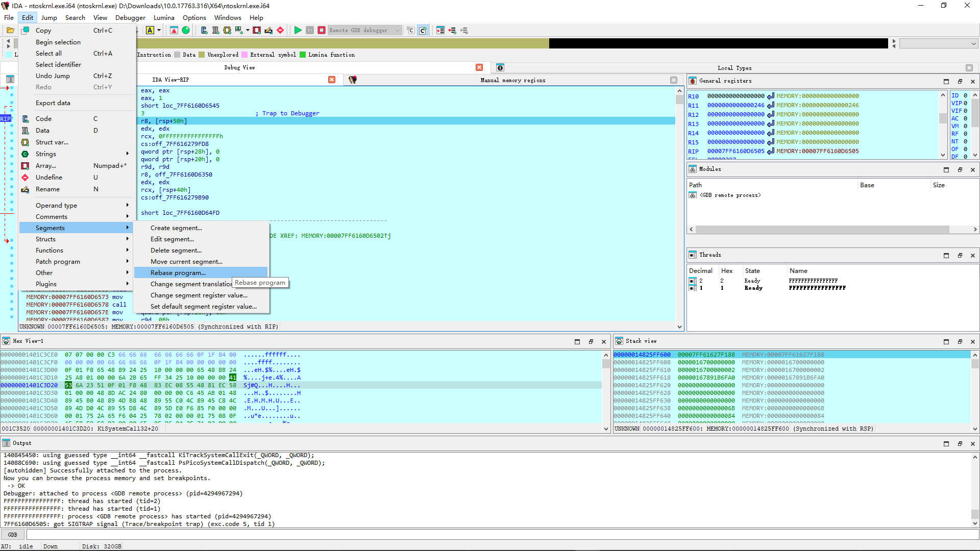Click the breakpoint list toolbar icon

click(440, 30)
